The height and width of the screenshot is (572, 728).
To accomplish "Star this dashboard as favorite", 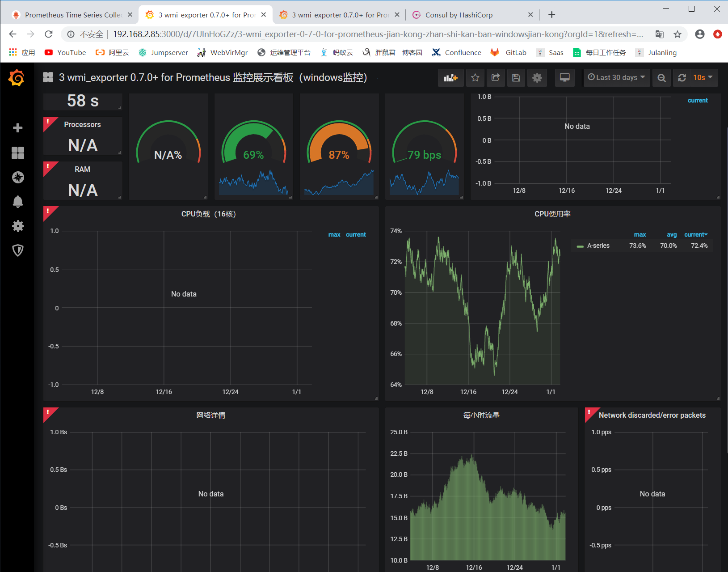I will [475, 78].
